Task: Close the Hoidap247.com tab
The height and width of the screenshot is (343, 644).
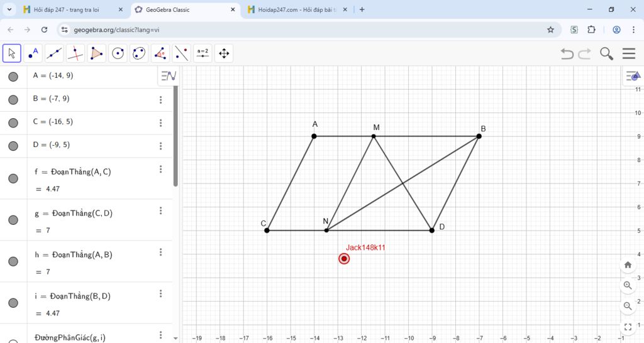Action: 345,9
